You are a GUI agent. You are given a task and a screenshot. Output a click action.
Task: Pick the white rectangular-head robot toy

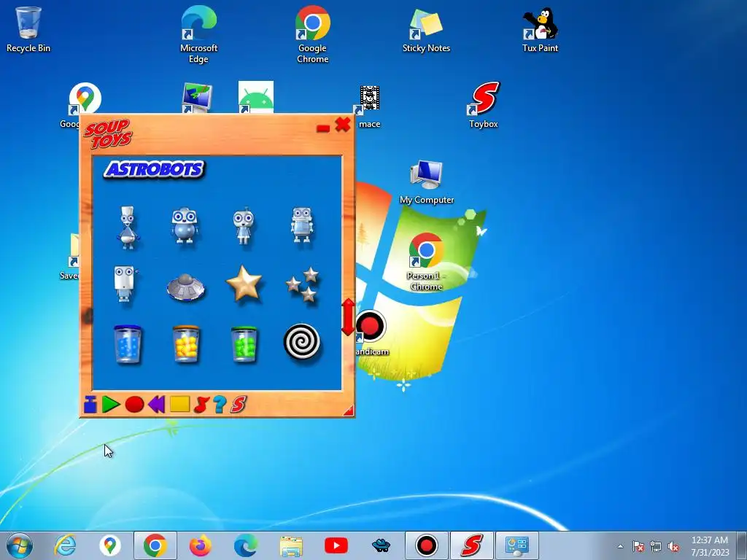click(x=125, y=284)
